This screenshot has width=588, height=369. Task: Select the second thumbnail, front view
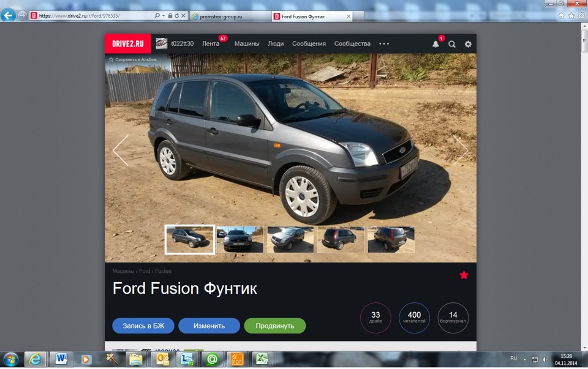(240, 239)
